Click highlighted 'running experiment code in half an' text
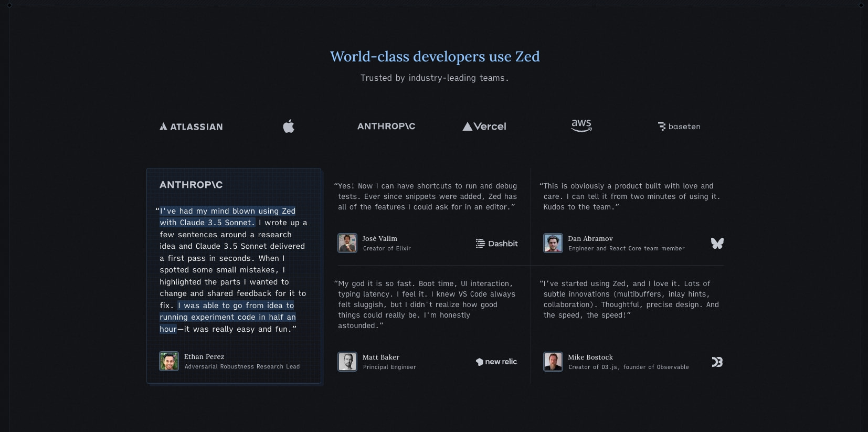The height and width of the screenshot is (432, 868). click(x=228, y=317)
